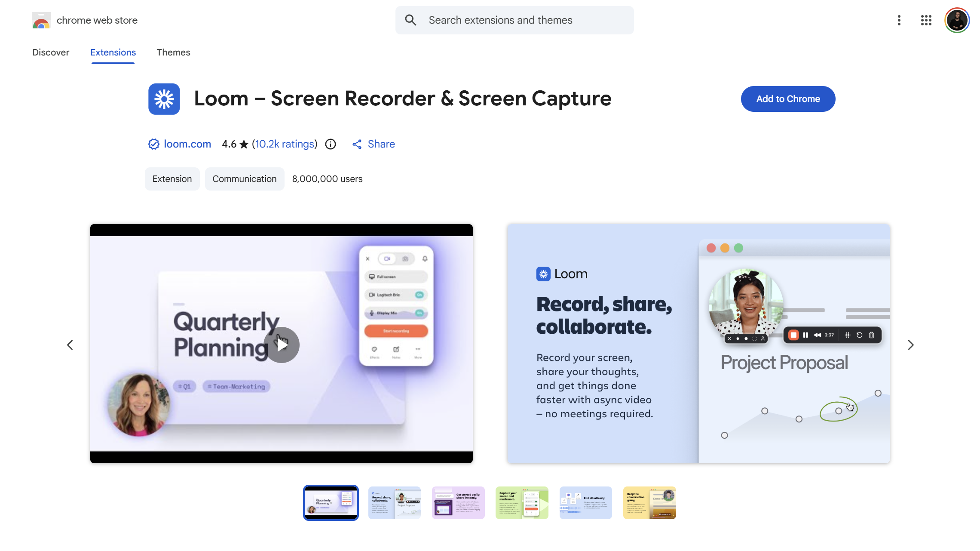Click the Communication category chip
The height and width of the screenshot is (551, 980).
click(x=244, y=179)
